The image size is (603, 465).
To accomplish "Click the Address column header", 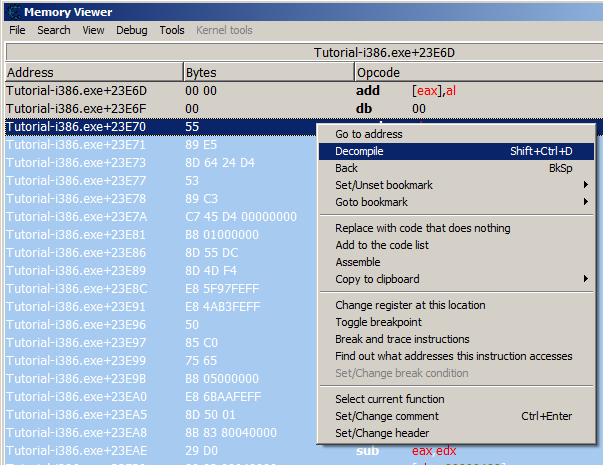I will coord(93,73).
